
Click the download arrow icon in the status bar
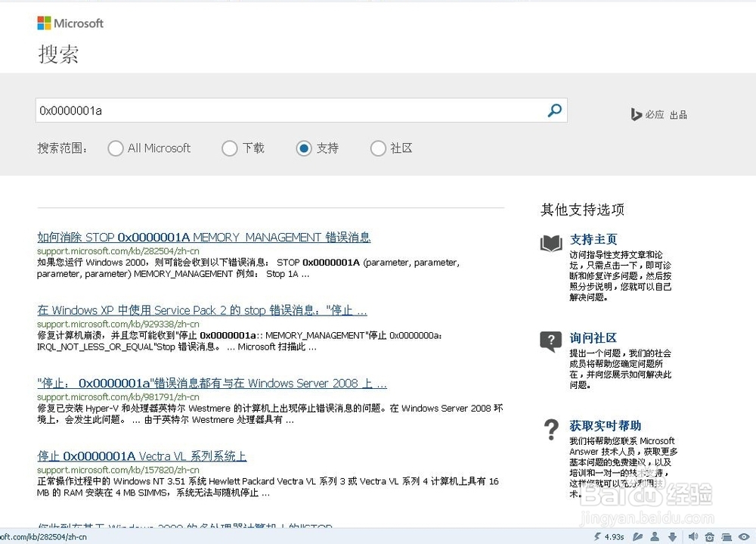(673, 536)
